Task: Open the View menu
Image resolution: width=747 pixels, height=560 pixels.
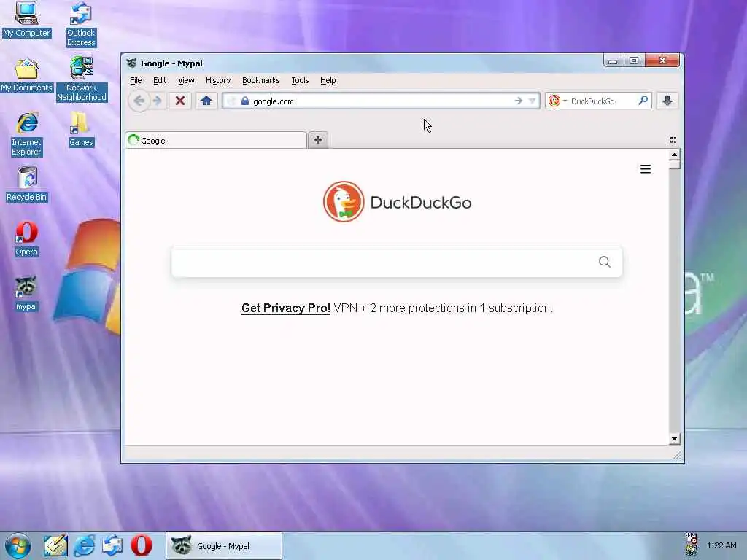Action: [186, 80]
